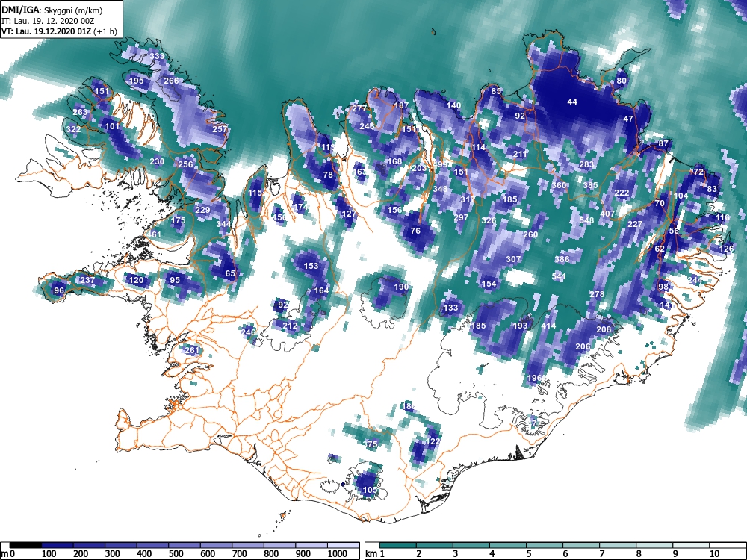Click visibility value 461 on the map

tap(154, 234)
